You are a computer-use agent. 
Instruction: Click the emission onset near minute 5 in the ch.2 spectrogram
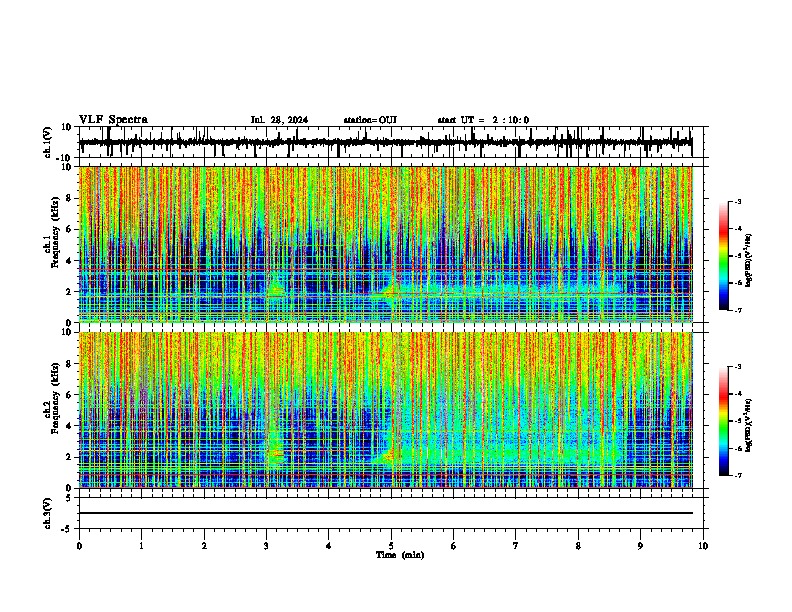coord(389,456)
